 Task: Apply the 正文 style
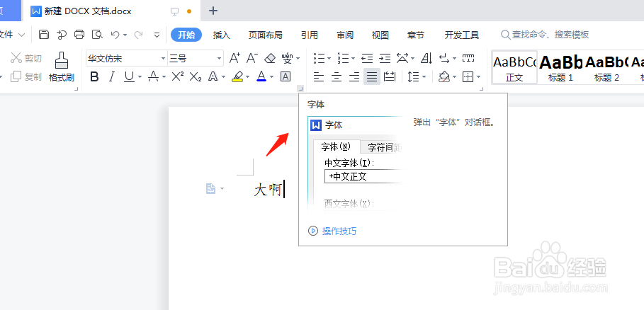click(x=514, y=67)
